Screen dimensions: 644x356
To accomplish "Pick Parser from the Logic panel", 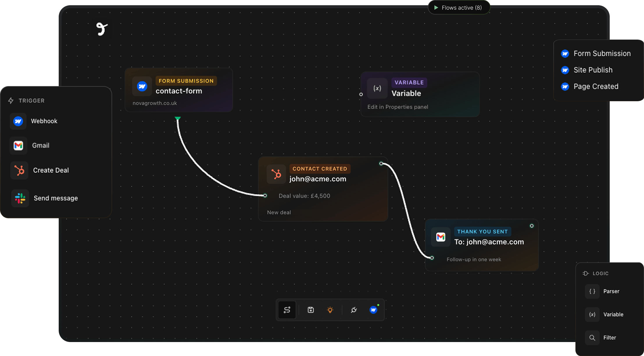I will coord(611,291).
